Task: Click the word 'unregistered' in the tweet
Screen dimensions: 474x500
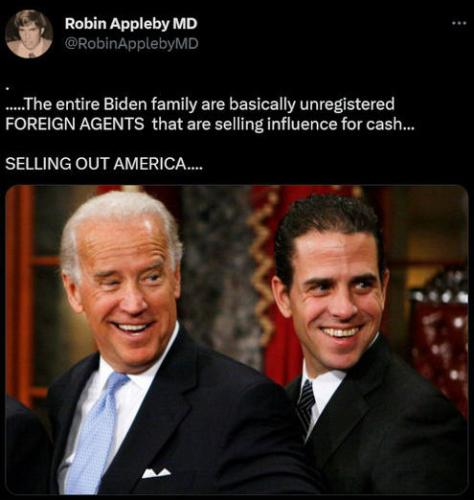Action: [x=347, y=104]
